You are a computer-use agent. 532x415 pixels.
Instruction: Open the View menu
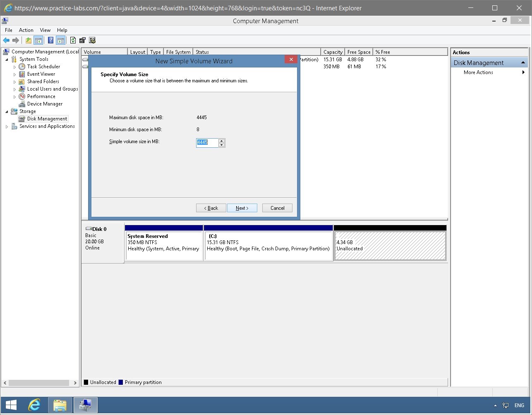[45, 30]
